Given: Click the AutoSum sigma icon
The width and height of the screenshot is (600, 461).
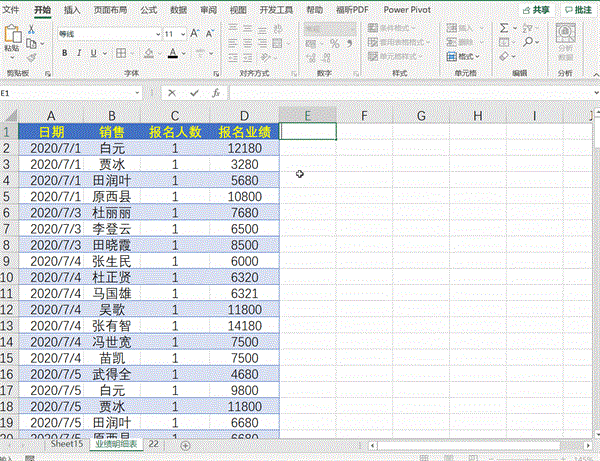Looking at the screenshot, I should pos(505,29).
